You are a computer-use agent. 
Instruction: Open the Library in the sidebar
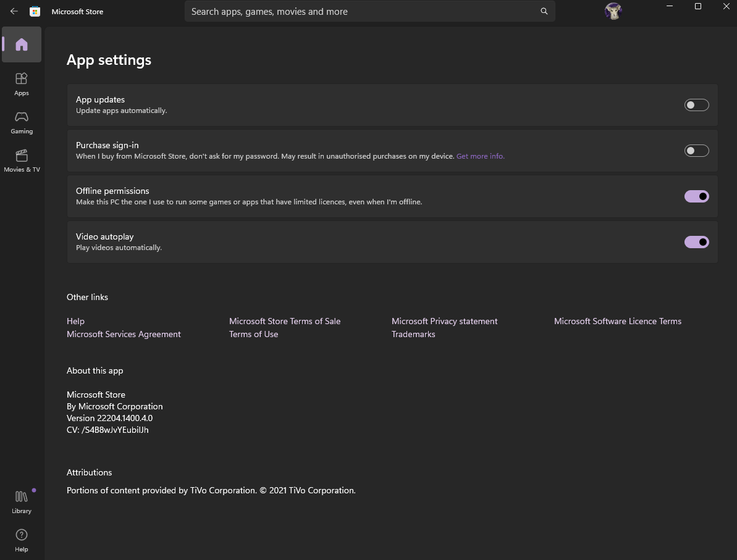click(x=22, y=502)
